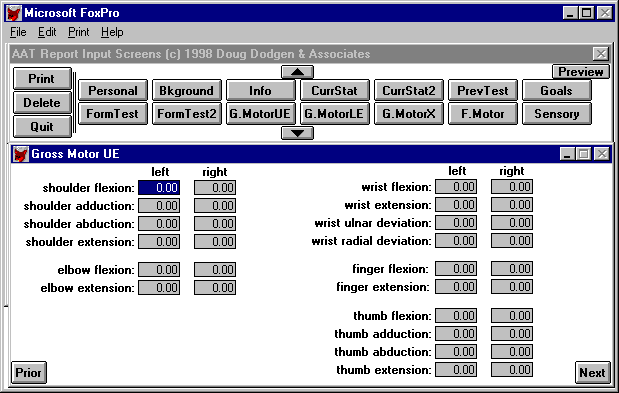Open the Help menu
This screenshot has height=393, width=619.
[112, 32]
